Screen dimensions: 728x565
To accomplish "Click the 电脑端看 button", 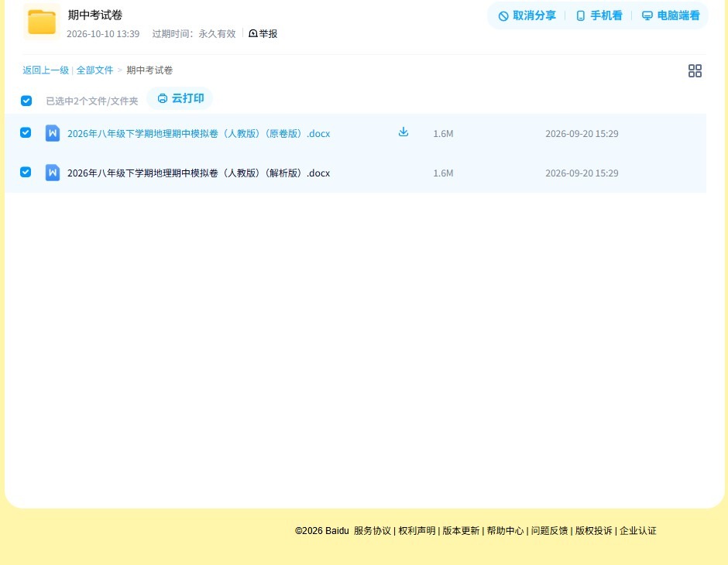I will (671, 15).
